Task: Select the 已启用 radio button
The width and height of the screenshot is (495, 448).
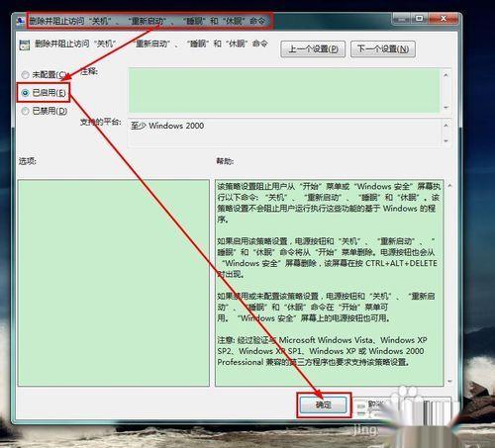Action: coord(25,93)
